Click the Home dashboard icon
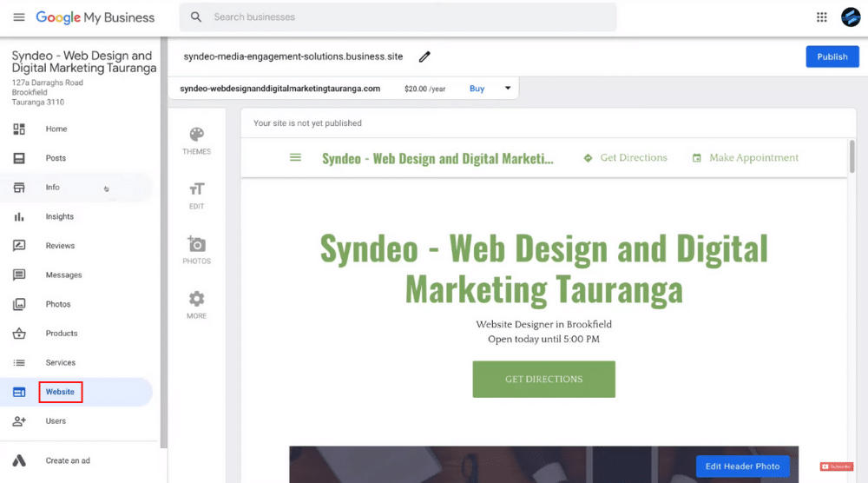The image size is (868, 483). click(19, 129)
